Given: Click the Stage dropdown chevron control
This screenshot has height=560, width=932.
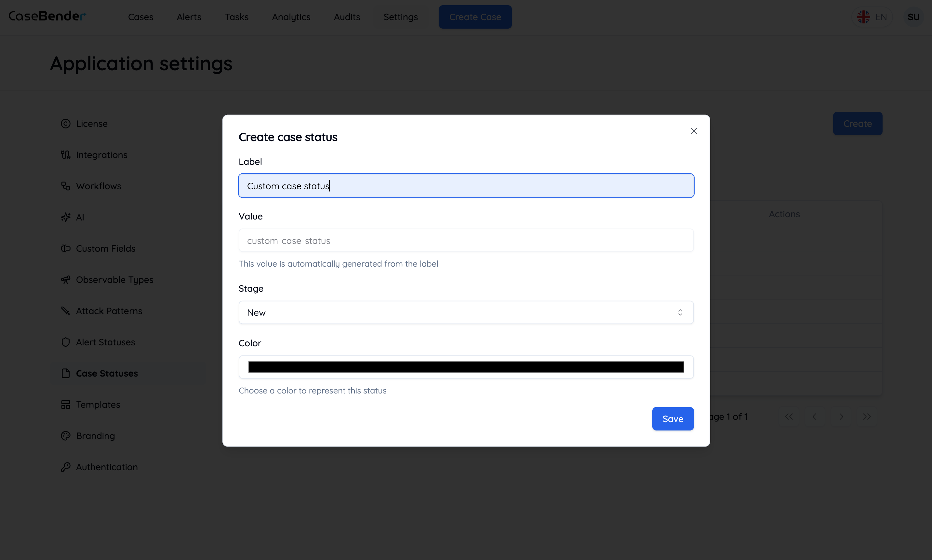Looking at the screenshot, I should (x=680, y=312).
